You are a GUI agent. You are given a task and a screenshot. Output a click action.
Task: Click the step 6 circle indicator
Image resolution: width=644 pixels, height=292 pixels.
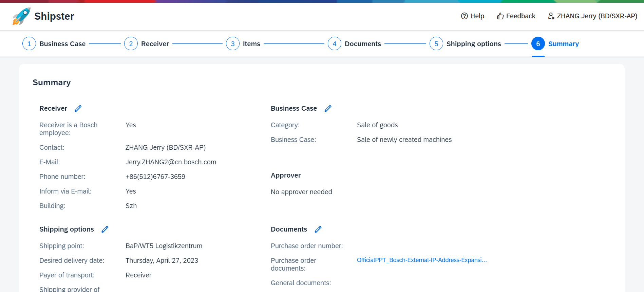pos(538,44)
